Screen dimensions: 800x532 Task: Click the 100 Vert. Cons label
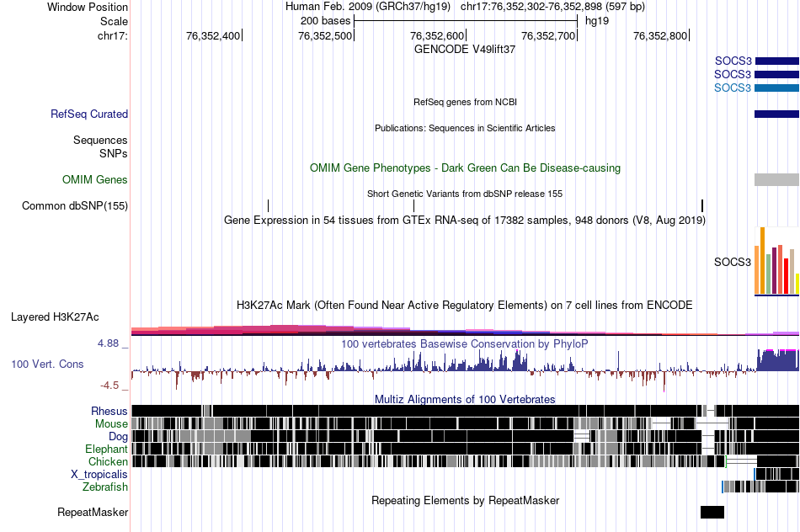(x=47, y=364)
